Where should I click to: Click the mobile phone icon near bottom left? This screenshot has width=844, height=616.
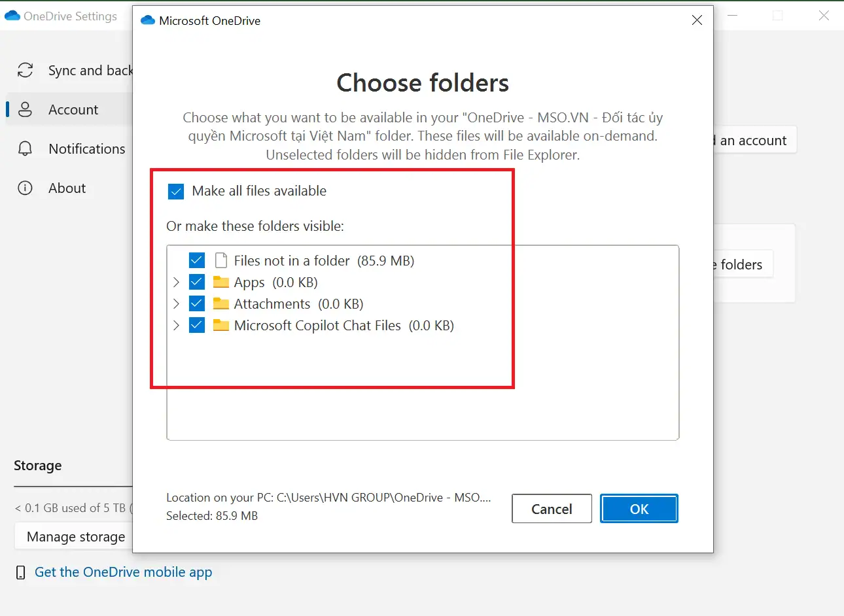[20, 572]
